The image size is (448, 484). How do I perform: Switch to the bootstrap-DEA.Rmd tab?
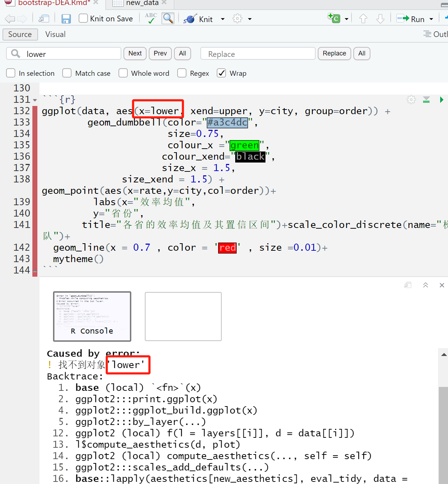(x=54, y=3)
